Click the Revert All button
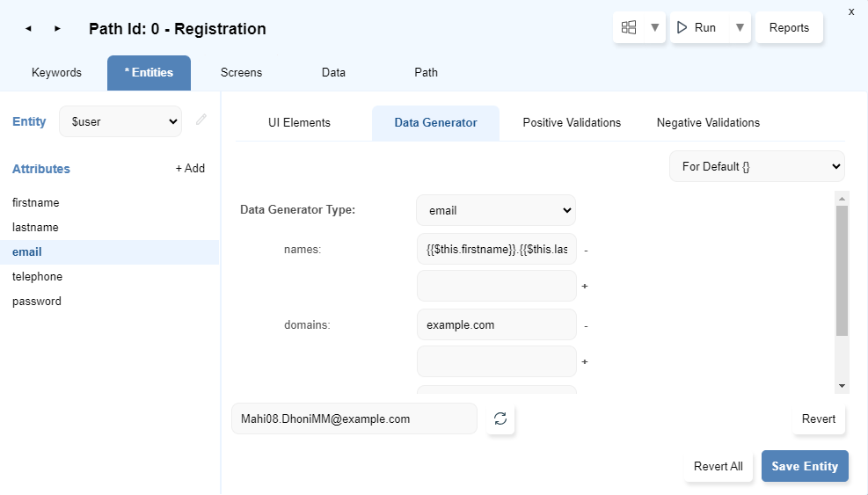Screen dimensions: 868x495 coord(718,467)
